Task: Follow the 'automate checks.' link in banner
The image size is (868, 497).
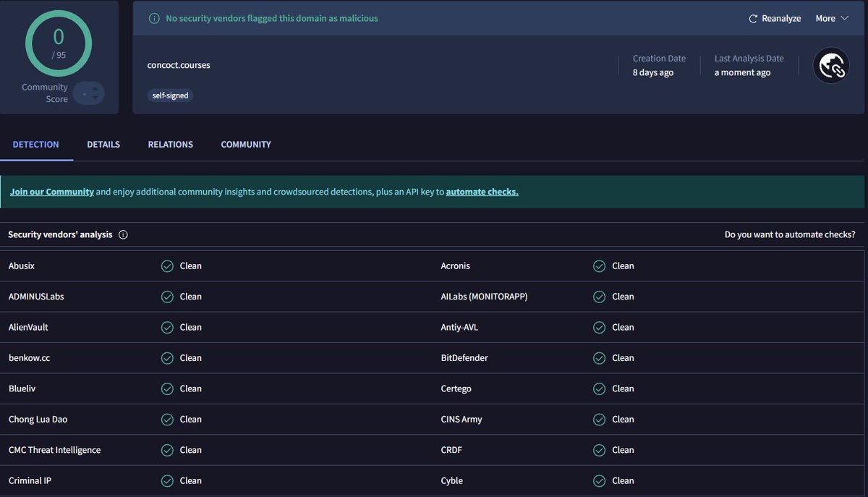Action: coord(482,192)
